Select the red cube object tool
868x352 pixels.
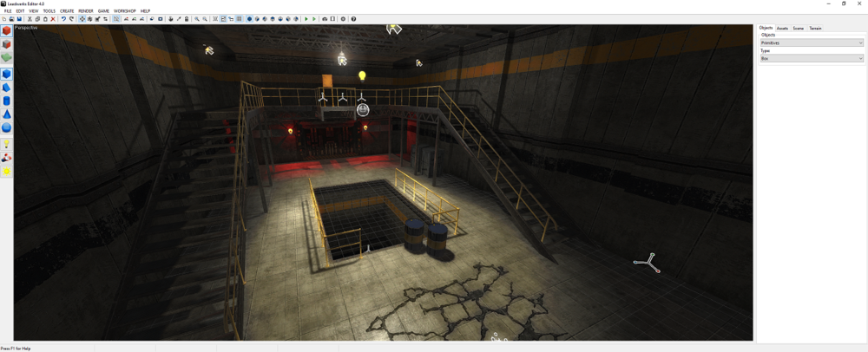coord(7,31)
